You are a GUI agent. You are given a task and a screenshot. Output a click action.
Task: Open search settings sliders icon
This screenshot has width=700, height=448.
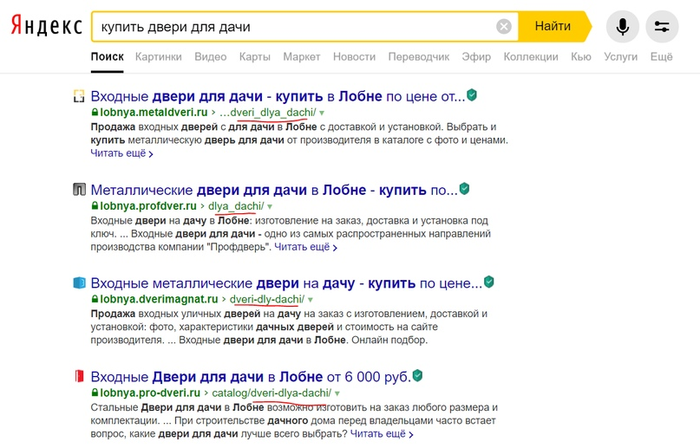tap(661, 27)
